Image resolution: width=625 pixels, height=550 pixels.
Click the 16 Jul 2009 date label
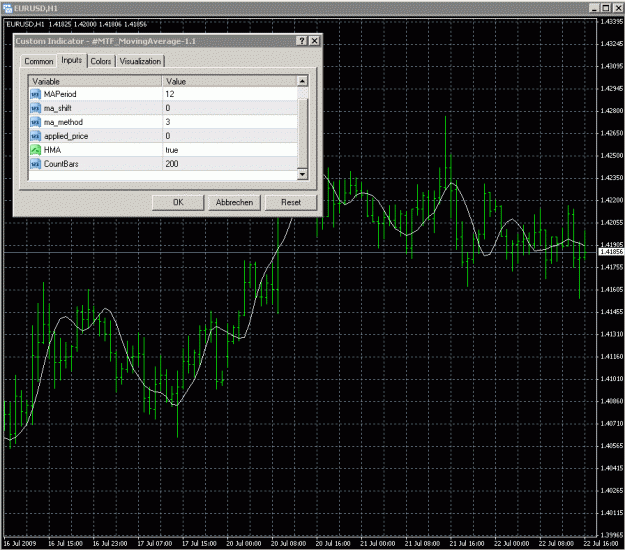point(20,543)
